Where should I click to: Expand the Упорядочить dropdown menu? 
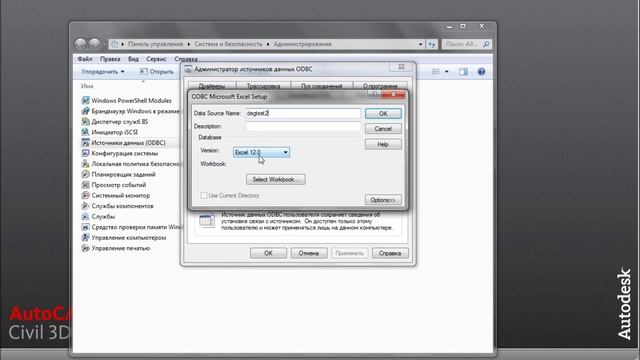(x=103, y=71)
